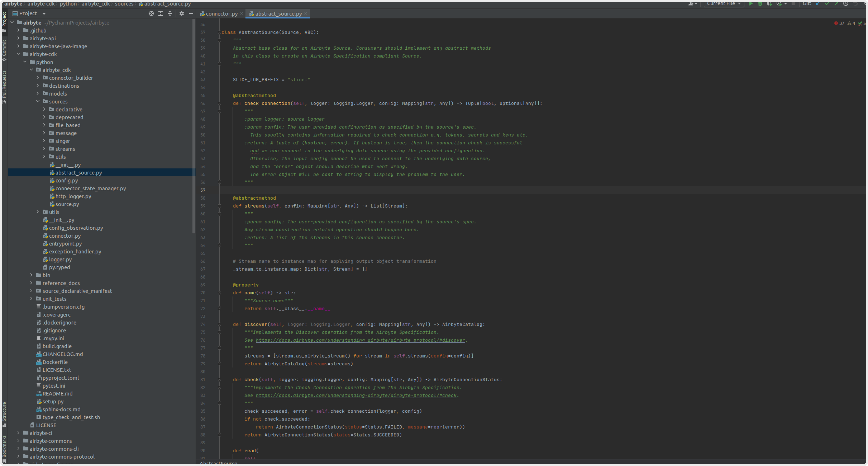Push commits with the green Git arrow icon
This screenshot has height=466, width=868.
837,4
